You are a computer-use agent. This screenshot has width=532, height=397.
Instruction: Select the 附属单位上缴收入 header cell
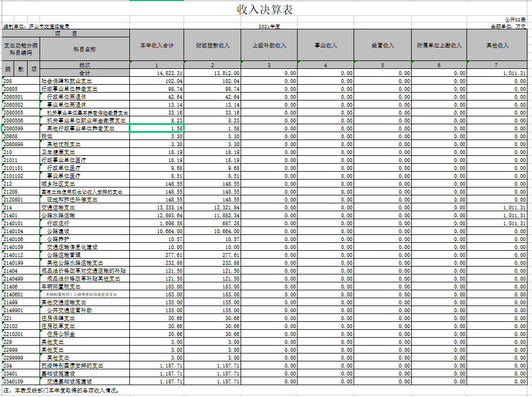pos(439,45)
